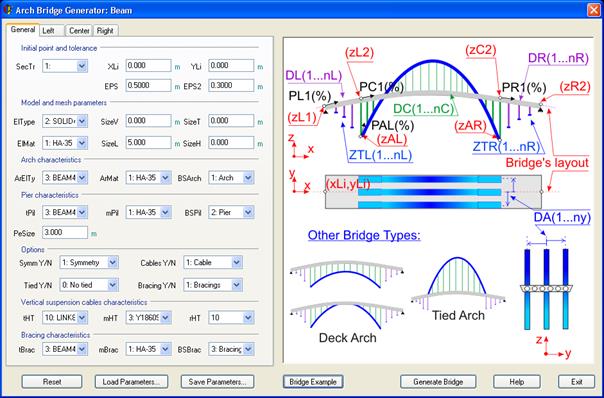This screenshot has height=398, width=604.
Task: Click the SizeH input field
Action: 231,143
